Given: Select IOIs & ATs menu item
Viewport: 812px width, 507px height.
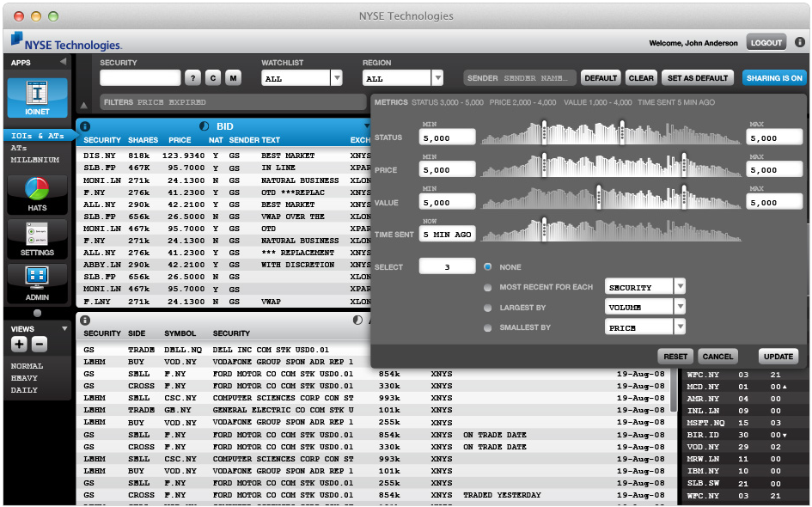Looking at the screenshot, I should pos(37,136).
